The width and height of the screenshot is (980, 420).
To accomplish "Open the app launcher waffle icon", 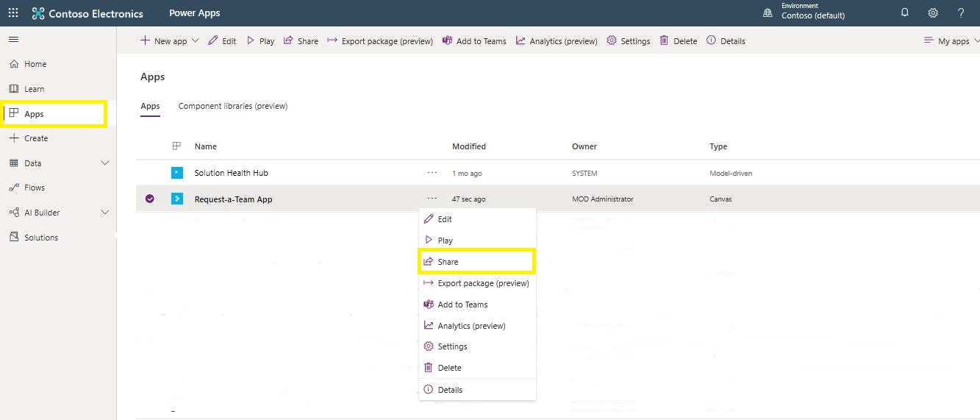I will pos(13,13).
